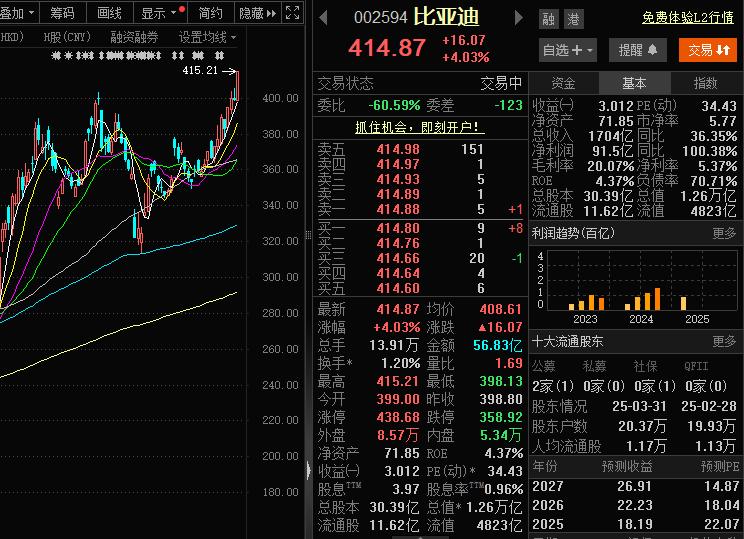Click 买一 price 414.80
Viewport: 744px width, 539px height.
(398, 228)
